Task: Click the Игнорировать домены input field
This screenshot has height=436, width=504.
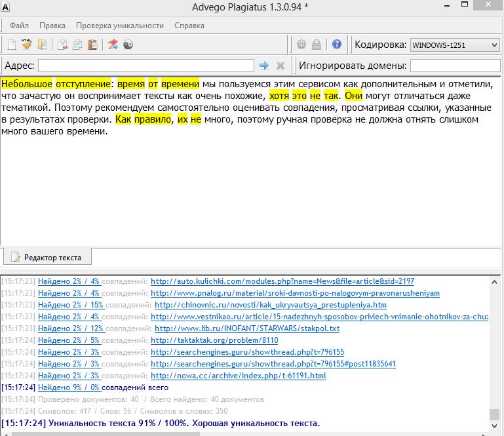Action: [x=456, y=66]
